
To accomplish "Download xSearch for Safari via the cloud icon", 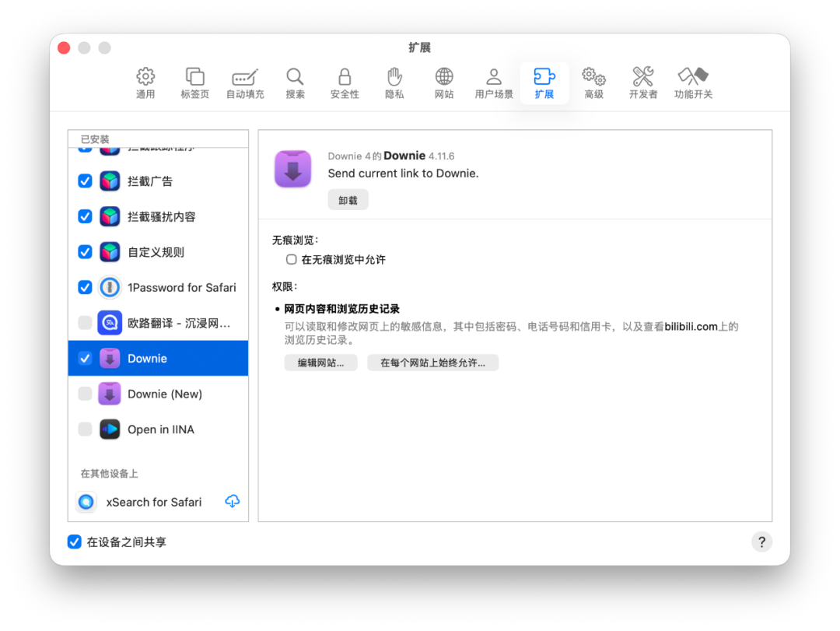I will pyautogui.click(x=232, y=501).
